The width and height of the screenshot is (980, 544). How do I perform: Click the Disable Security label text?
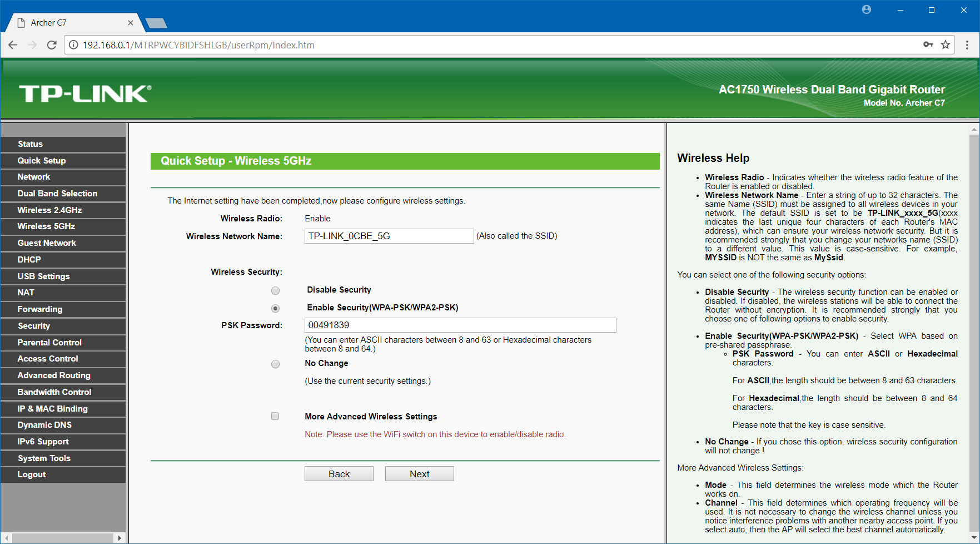339,290
